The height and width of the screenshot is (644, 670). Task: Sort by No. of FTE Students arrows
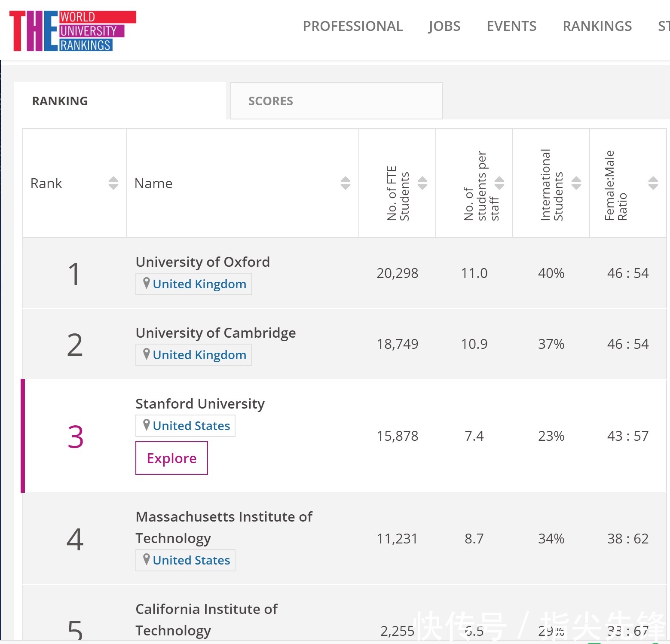[422, 183]
